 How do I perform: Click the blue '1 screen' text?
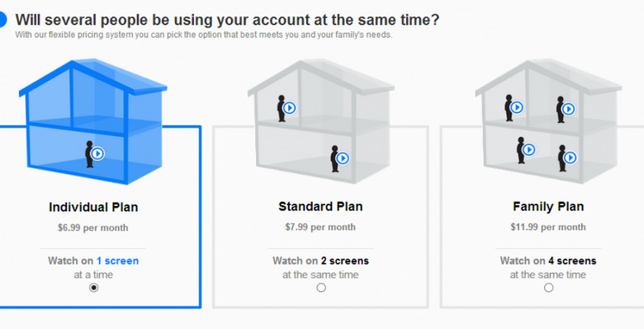117,261
